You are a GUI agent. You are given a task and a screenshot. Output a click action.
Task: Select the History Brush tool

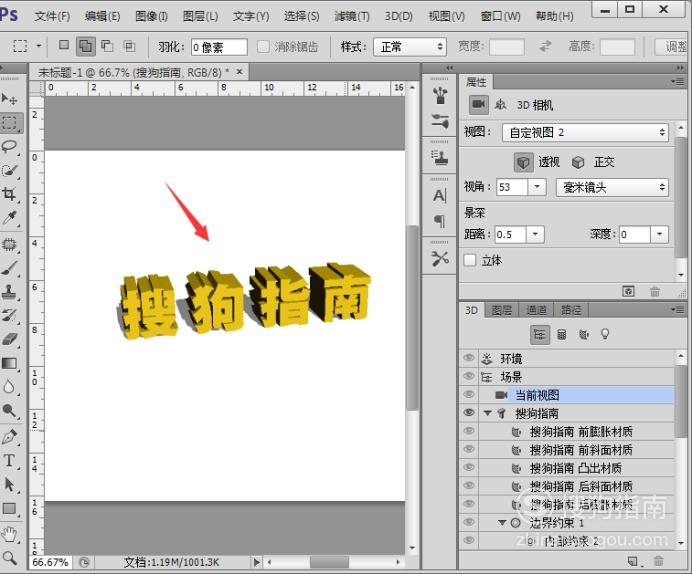[x=9, y=315]
